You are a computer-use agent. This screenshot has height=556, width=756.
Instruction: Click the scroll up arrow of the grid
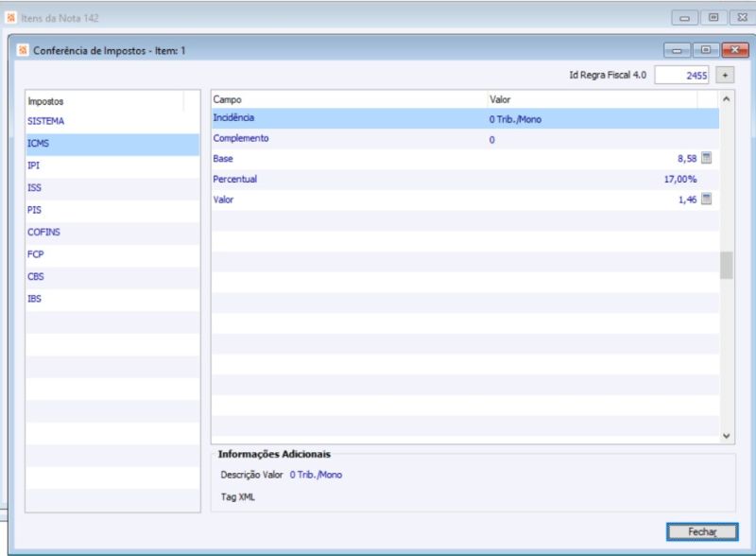tap(727, 99)
